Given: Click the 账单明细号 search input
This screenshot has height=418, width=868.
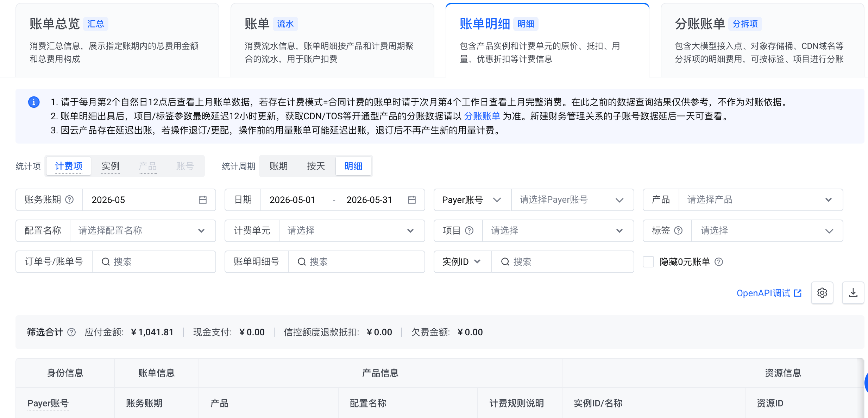Looking at the screenshot, I should [x=356, y=261].
